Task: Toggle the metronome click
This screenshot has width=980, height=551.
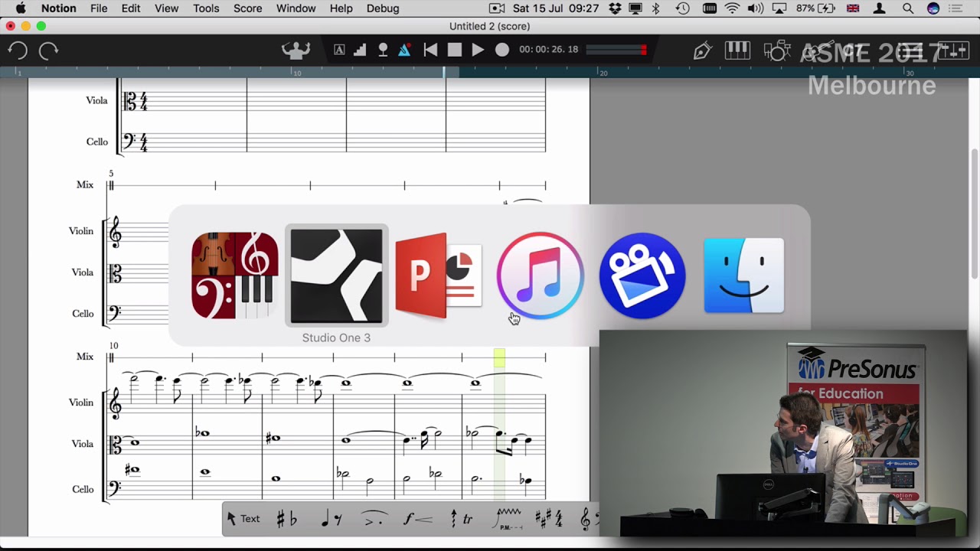Action: [404, 50]
